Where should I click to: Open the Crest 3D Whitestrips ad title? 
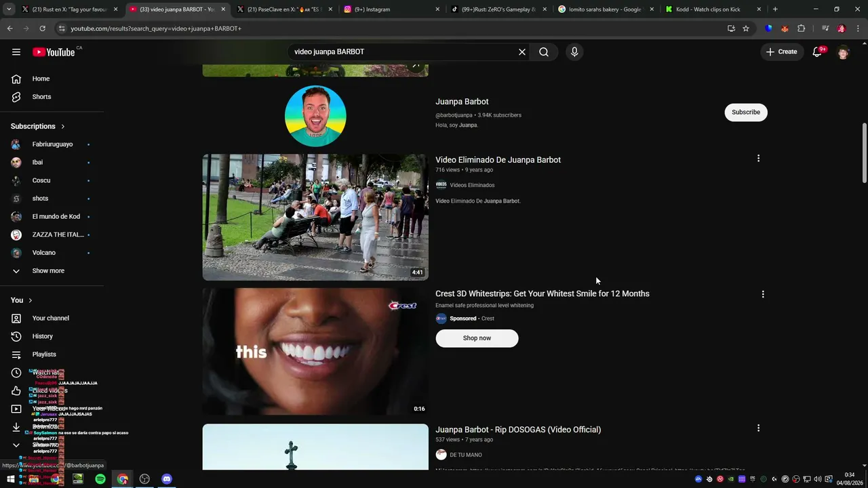click(x=542, y=294)
